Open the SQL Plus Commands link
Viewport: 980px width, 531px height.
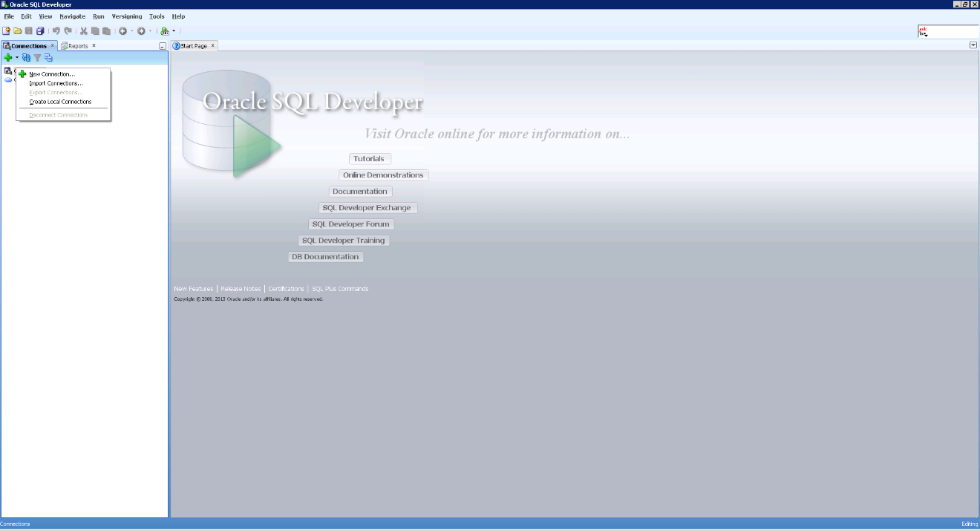pyautogui.click(x=340, y=289)
